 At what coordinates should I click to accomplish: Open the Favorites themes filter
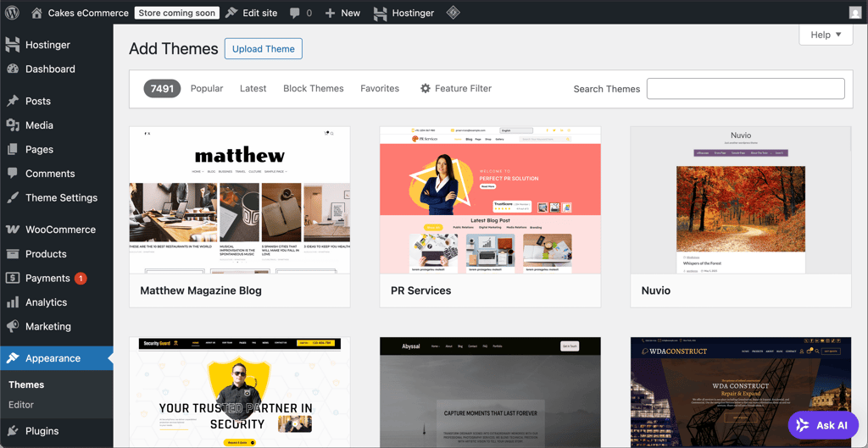(x=380, y=88)
